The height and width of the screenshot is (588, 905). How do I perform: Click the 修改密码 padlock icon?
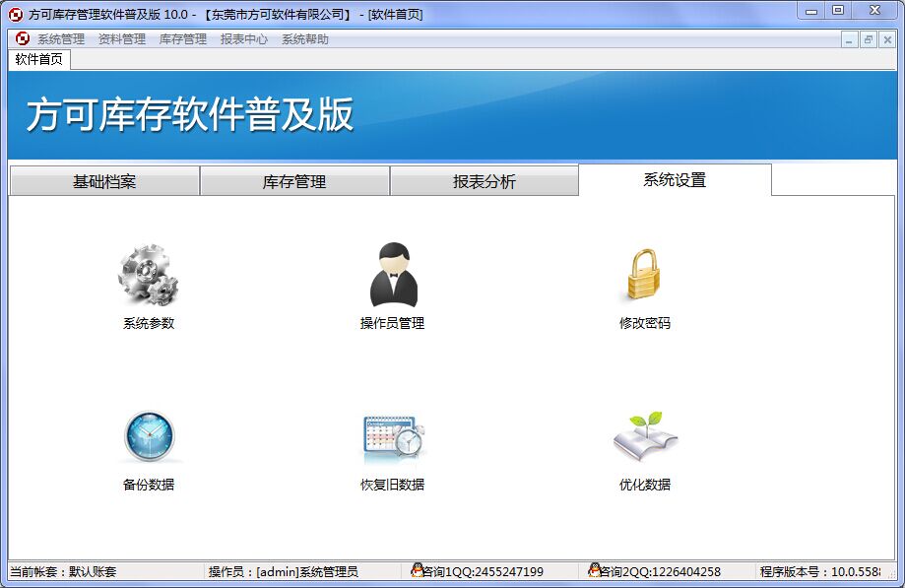644,275
